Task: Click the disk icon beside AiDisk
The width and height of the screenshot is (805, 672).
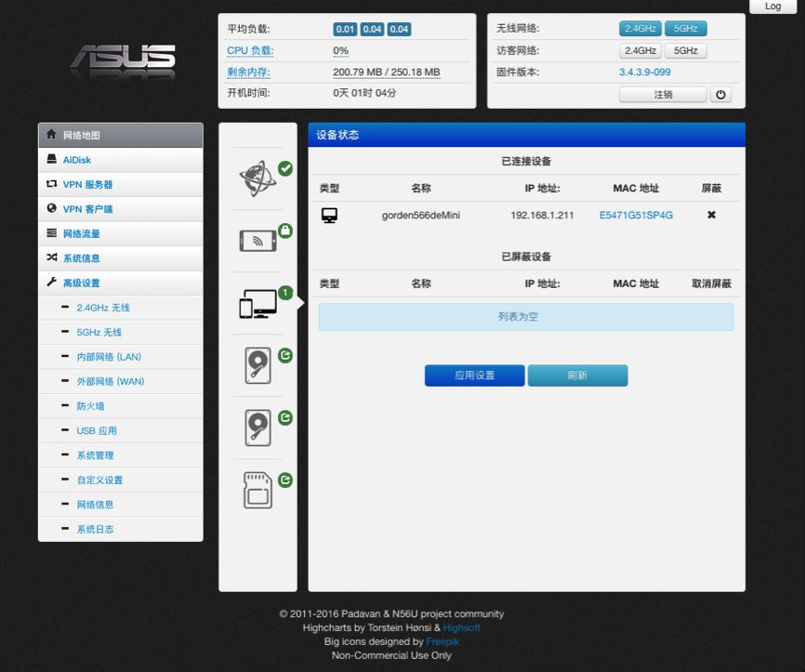Action: click(x=51, y=159)
